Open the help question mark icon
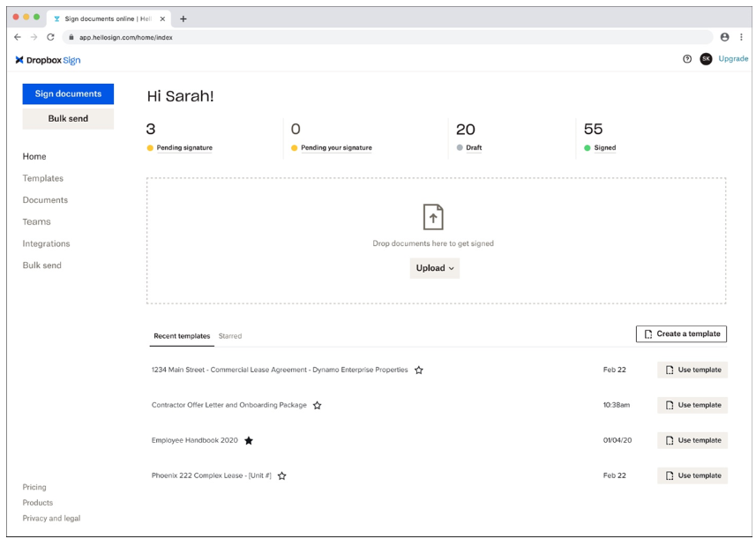 tap(685, 58)
